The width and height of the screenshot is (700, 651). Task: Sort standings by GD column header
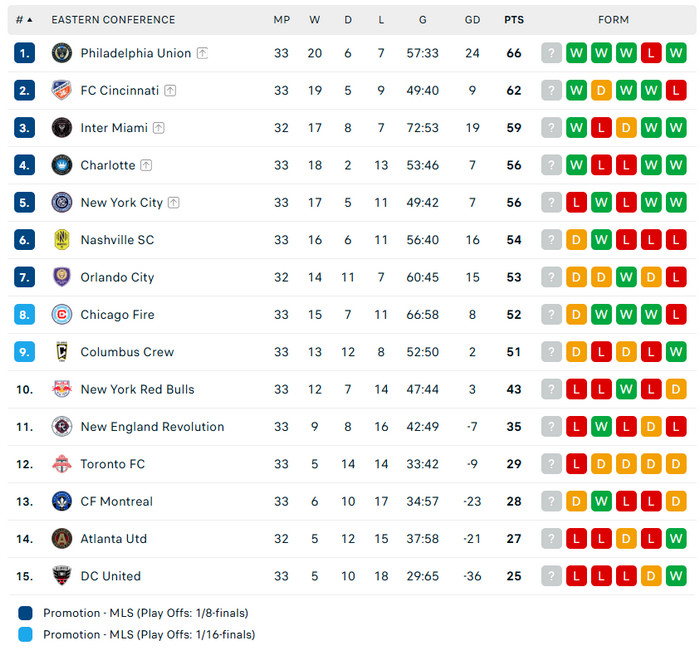(x=473, y=20)
